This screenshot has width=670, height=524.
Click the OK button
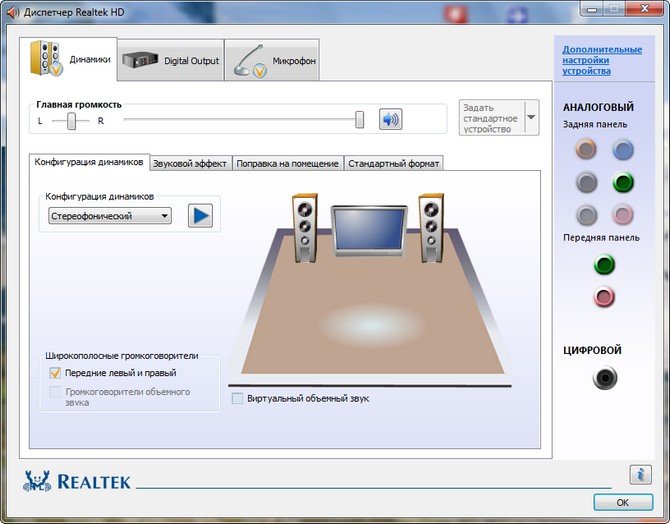point(623,503)
